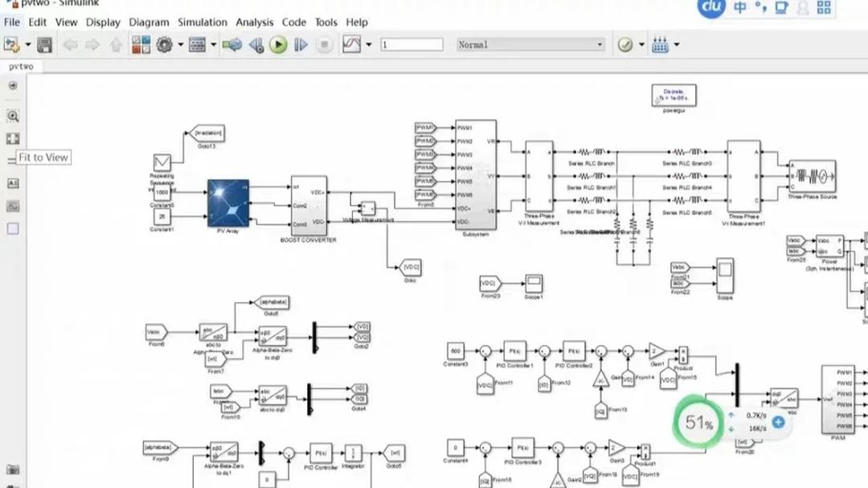Click the Fit to View palette icon
The image size is (868, 488).
click(13, 138)
